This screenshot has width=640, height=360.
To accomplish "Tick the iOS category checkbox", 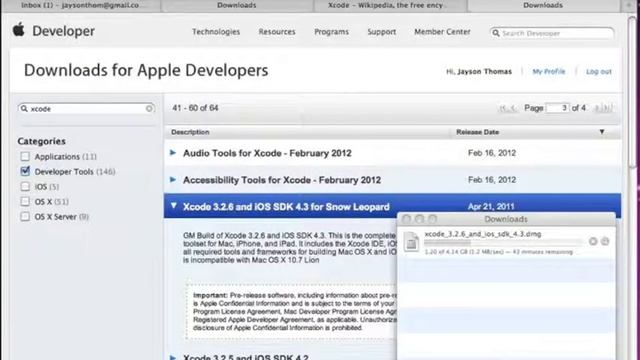I will pos(25,187).
